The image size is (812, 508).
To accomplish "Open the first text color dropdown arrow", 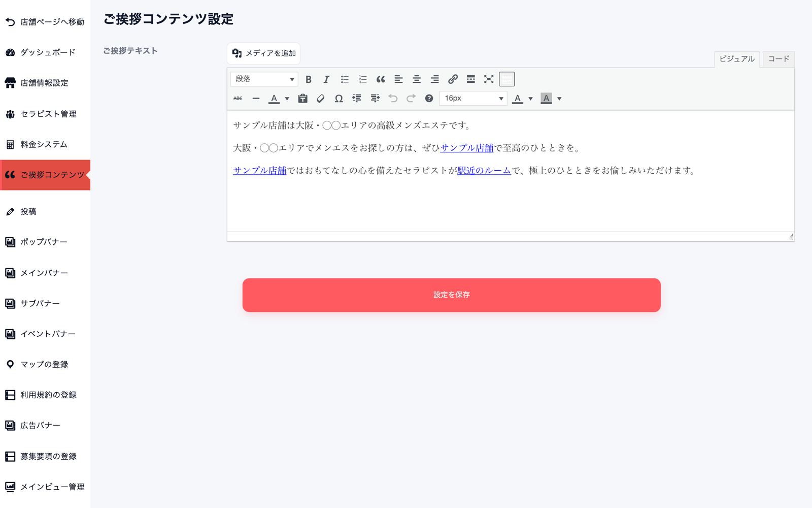I will (x=287, y=99).
